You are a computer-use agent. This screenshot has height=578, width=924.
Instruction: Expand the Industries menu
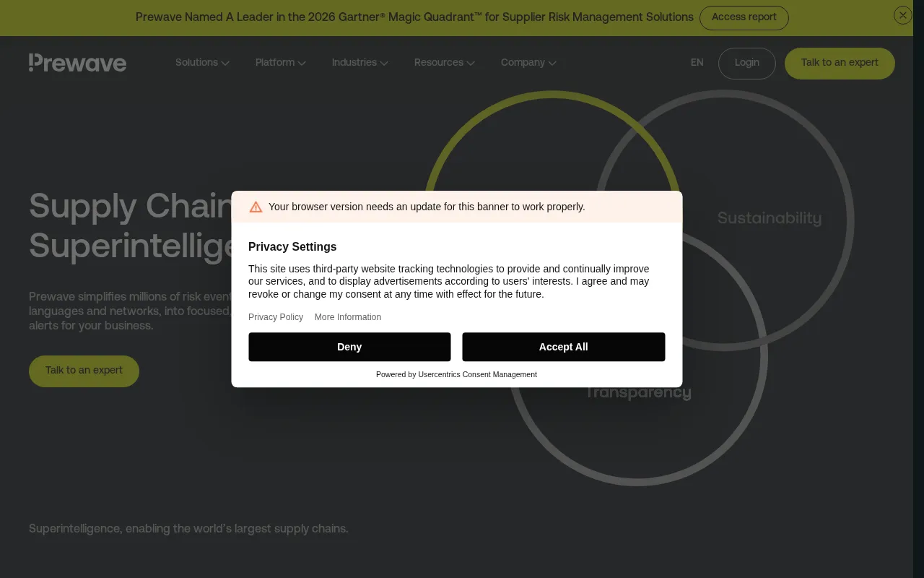tap(359, 63)
